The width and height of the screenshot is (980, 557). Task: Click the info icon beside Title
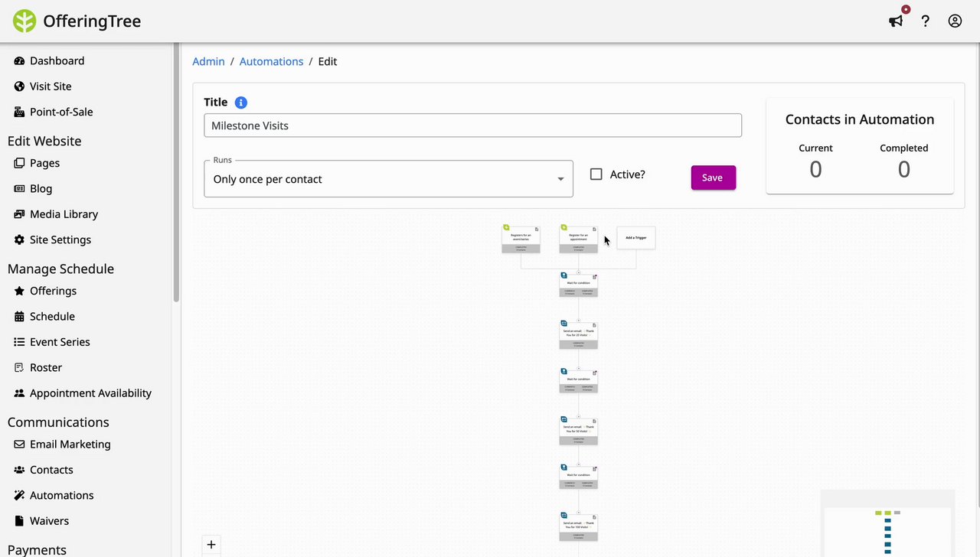point(240,103)
